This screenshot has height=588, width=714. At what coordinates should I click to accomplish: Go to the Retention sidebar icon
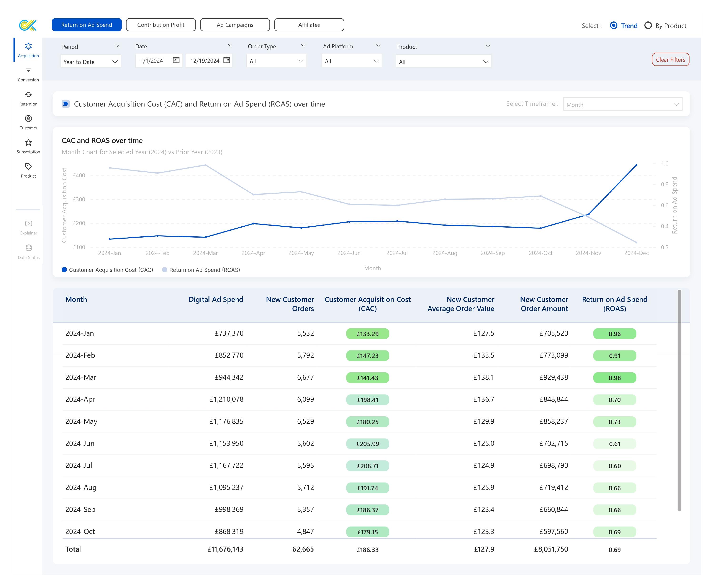pyautogui.click(x=28, y=95)
